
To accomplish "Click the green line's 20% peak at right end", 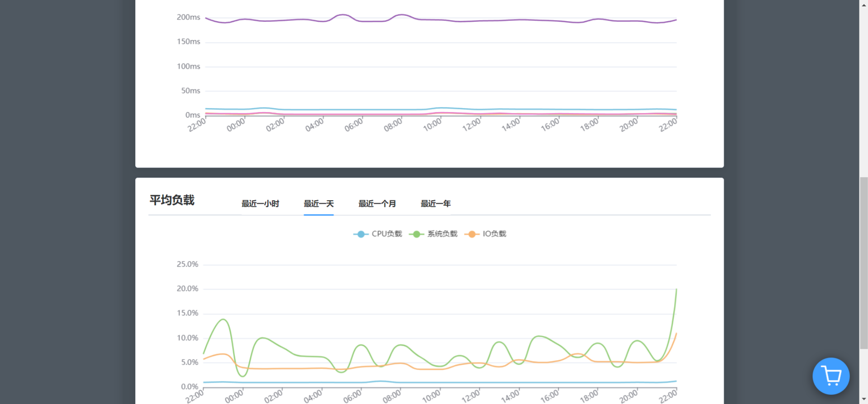I will 676,290.
